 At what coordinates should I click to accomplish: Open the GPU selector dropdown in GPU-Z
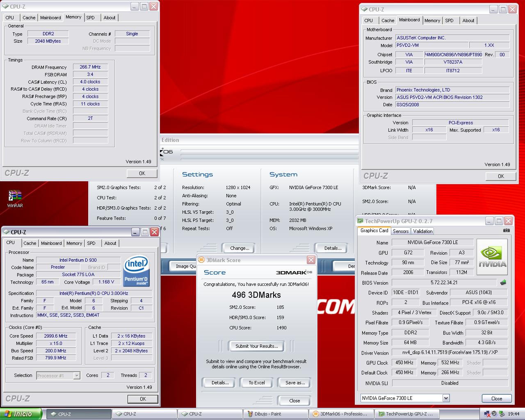(x=446, y=398)
